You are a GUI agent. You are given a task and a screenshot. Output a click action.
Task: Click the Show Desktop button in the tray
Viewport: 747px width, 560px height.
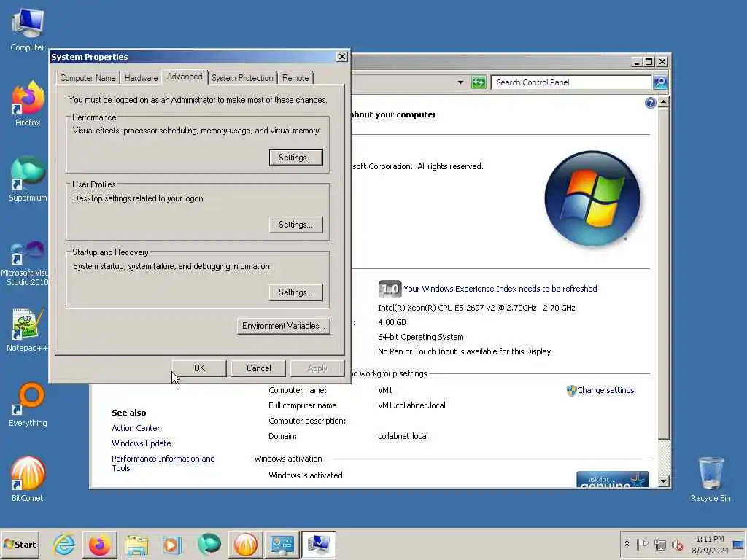click(739, 544)
